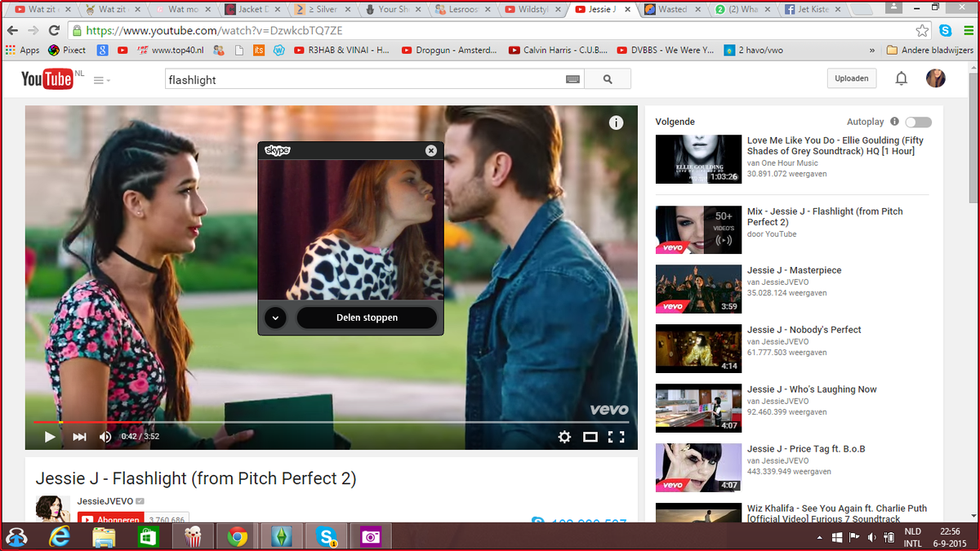This screenshot has width=980, height=551.
Task: Open the www.top40.nl bookmark
Action: tap(171, 50)
